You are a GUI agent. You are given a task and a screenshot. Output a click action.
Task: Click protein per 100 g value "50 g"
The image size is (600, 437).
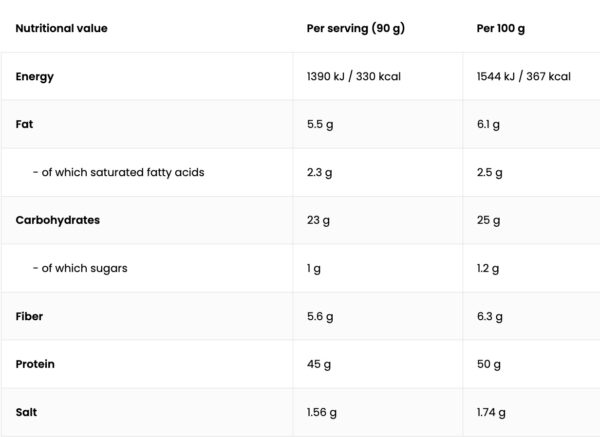point(489,364)
